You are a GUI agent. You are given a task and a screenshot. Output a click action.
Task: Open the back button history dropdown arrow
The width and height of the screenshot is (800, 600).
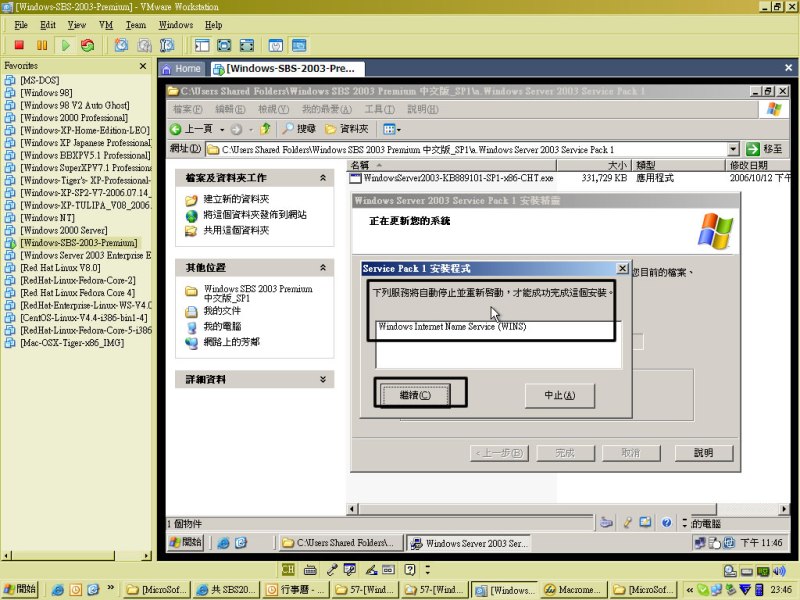(x=222, y=130)
